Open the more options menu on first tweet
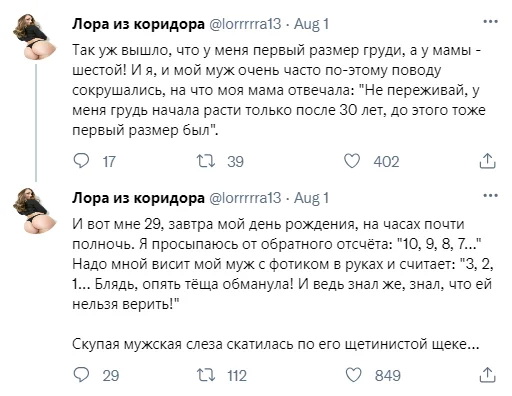Image resolution: width=512 pixels, height=396 pixels. tap(490, 22)
